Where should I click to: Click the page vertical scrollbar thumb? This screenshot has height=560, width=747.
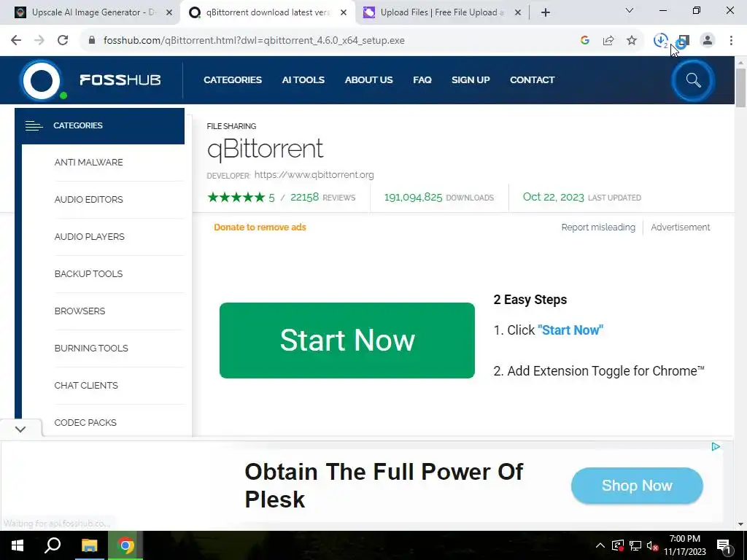point(740,88)
